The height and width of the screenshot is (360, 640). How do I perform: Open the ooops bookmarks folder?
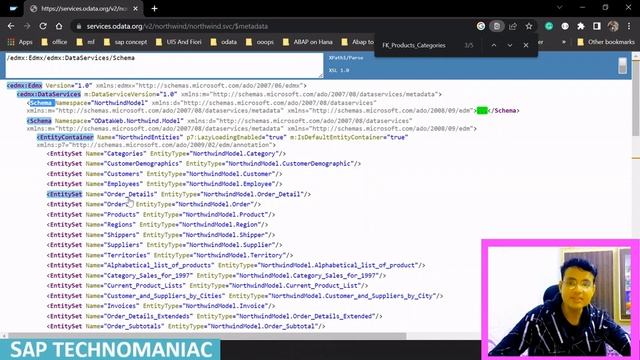(260, 42)
